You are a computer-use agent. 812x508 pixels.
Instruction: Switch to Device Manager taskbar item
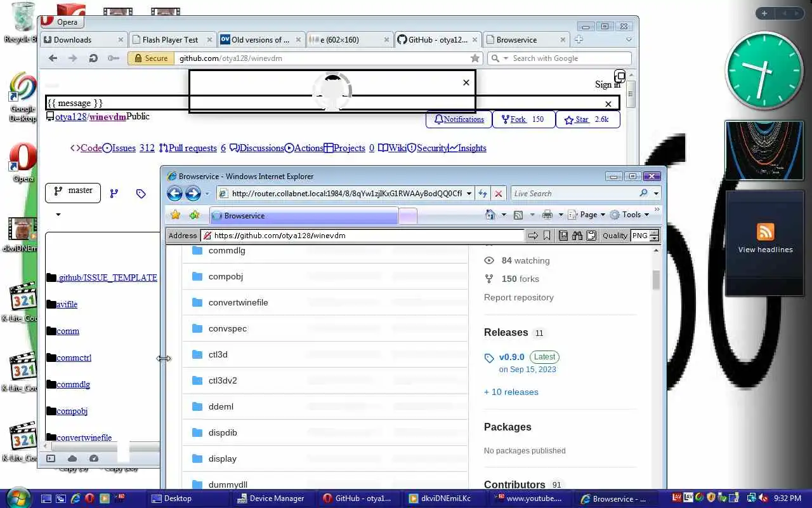(x=270, y=498)
